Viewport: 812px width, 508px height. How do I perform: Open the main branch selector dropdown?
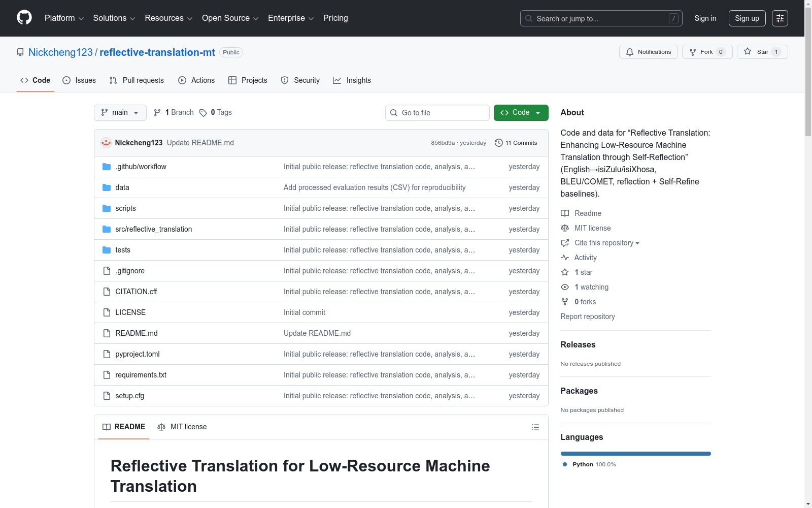pos(120,113)
